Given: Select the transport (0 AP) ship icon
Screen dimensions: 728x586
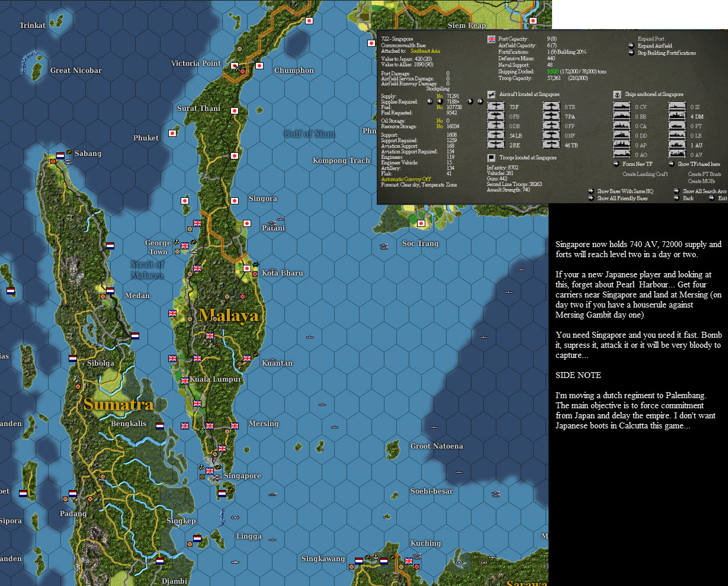Looking at the screenshot, I should click(x=621, y=145).
